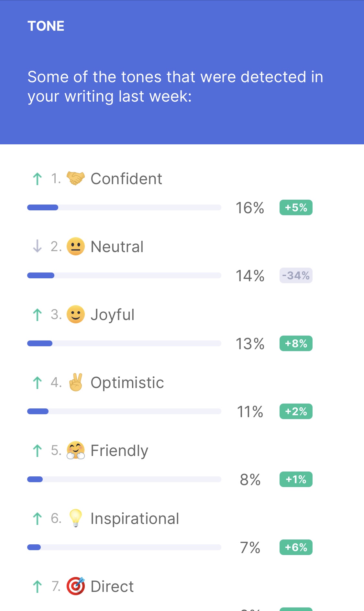Click the Confident 16% progress bar
The image size is (364, 611).
124,207
